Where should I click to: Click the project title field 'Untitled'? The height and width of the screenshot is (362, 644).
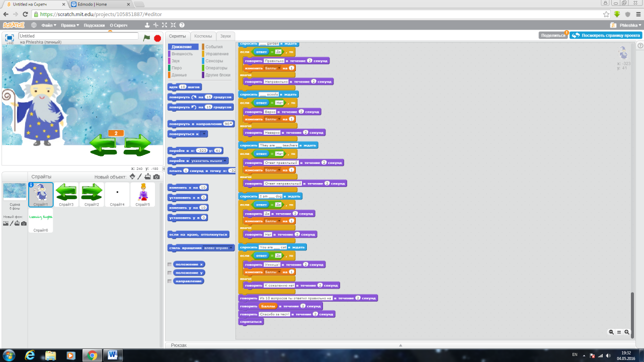(x=78, y=36)
